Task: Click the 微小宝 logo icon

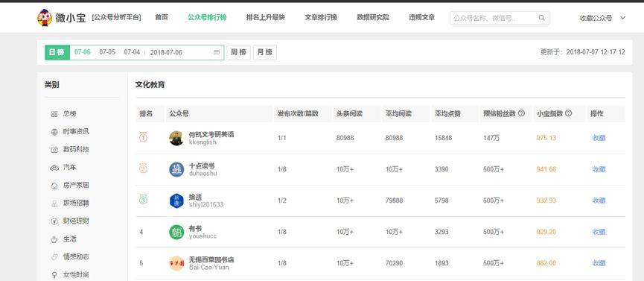Action: coord(45,18)
